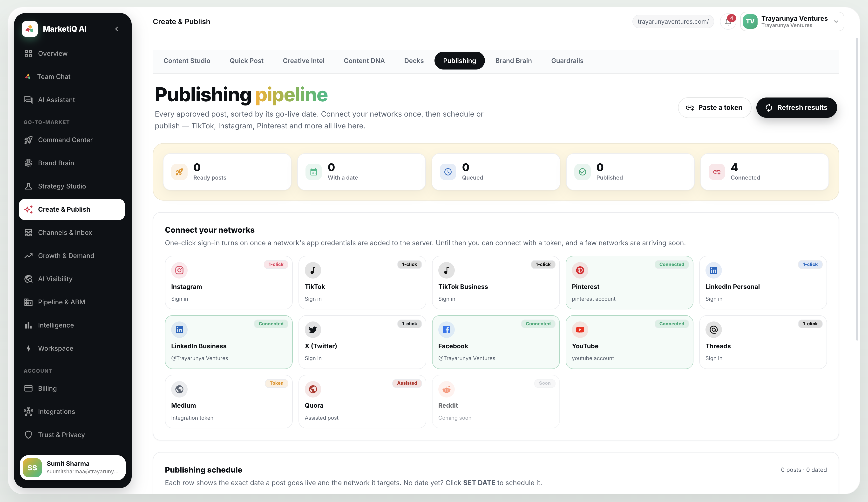
Task: Switch to the Decks tab
Action: tap(414, 61)
